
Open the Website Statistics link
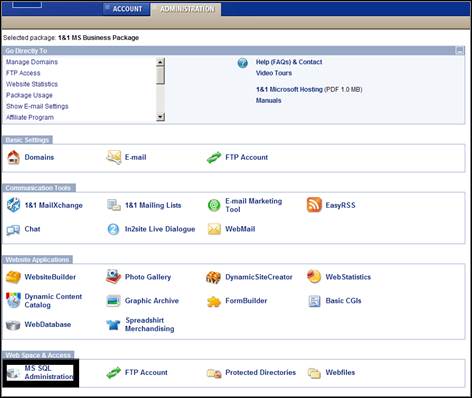click(x=32, y=84)
